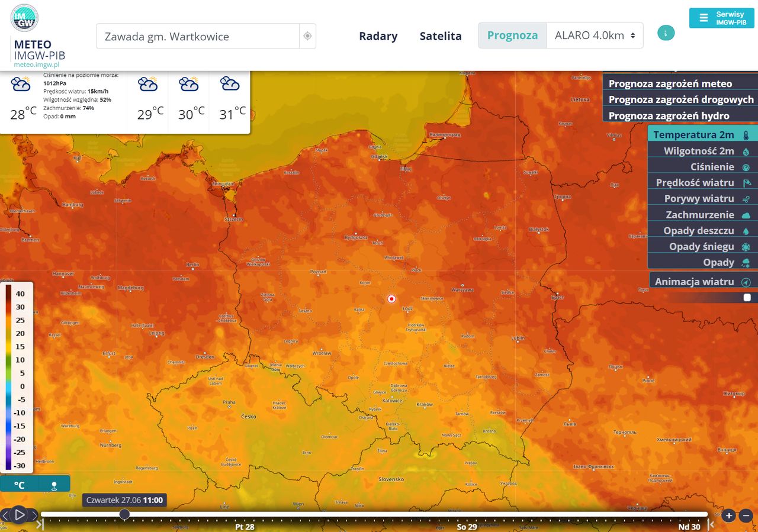Viewport: 758px width, 532px height.
Task: Zoom in the timeline with plus icon
Action: [729, 515]
